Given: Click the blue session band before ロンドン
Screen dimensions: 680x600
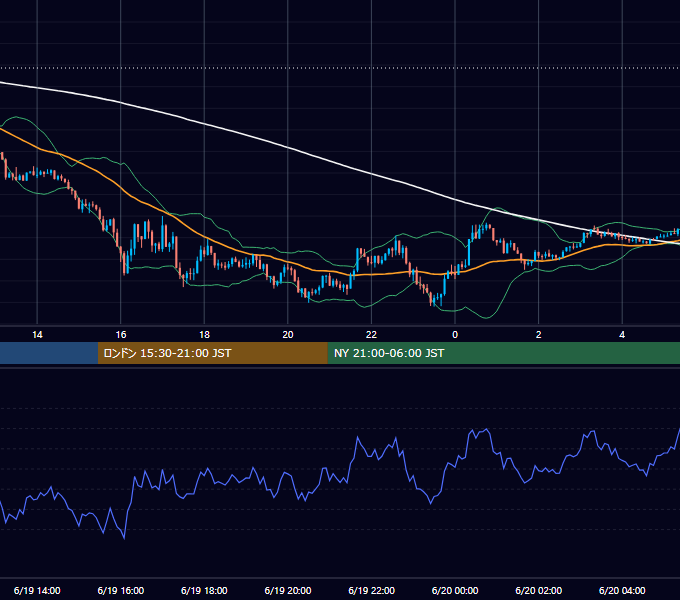Looking at the screenshot, I should coord(49,353).
